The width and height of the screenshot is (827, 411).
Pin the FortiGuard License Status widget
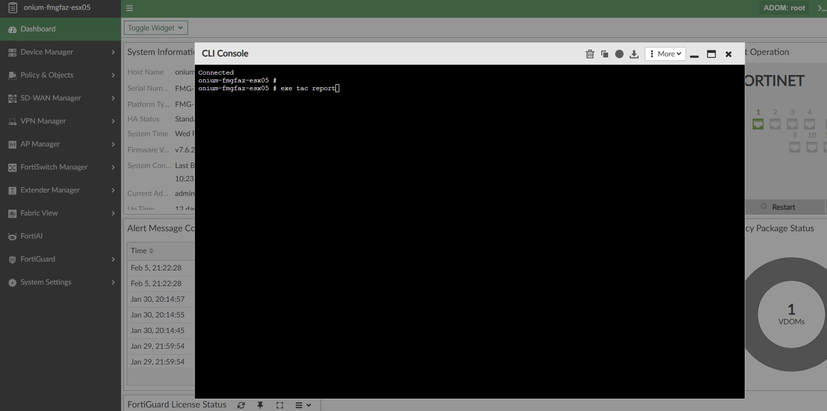click(x=260, y=405)
